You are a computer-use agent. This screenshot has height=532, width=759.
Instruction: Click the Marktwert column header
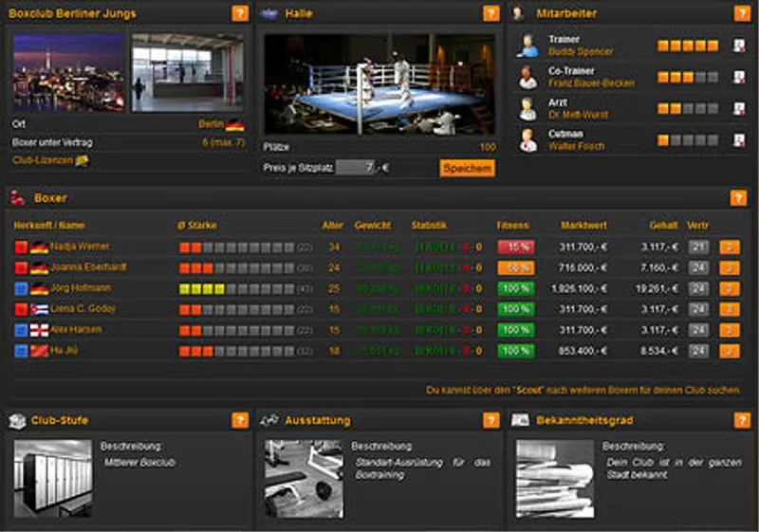pos(583,225)
